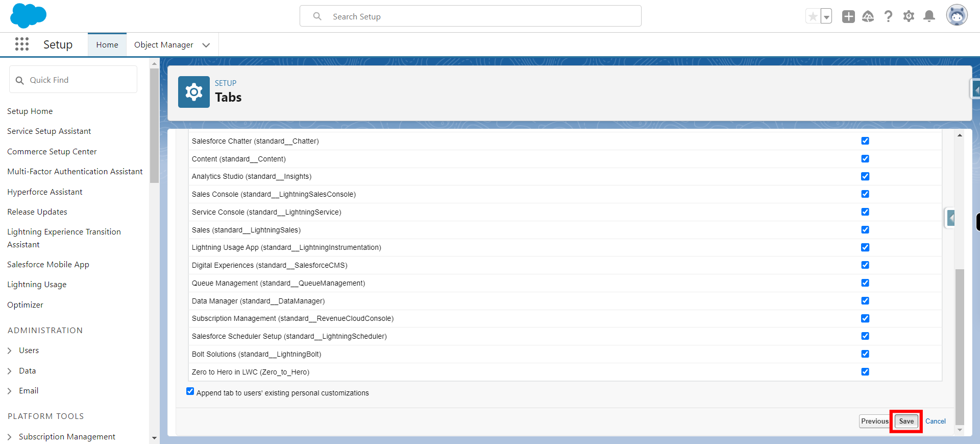Click Sales Console (standard__LightningSalesConsole) row text
The width and height of the screenshot is (980, 444).
point(274,194)
